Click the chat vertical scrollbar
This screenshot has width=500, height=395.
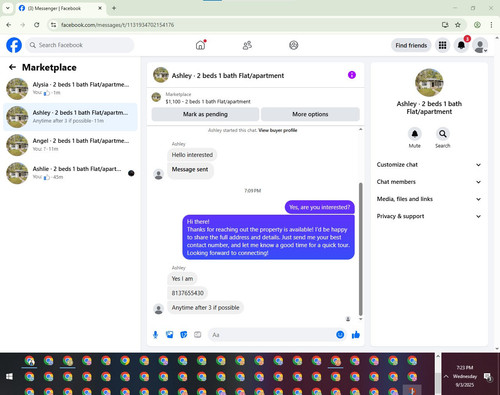[x=360, y=249]
